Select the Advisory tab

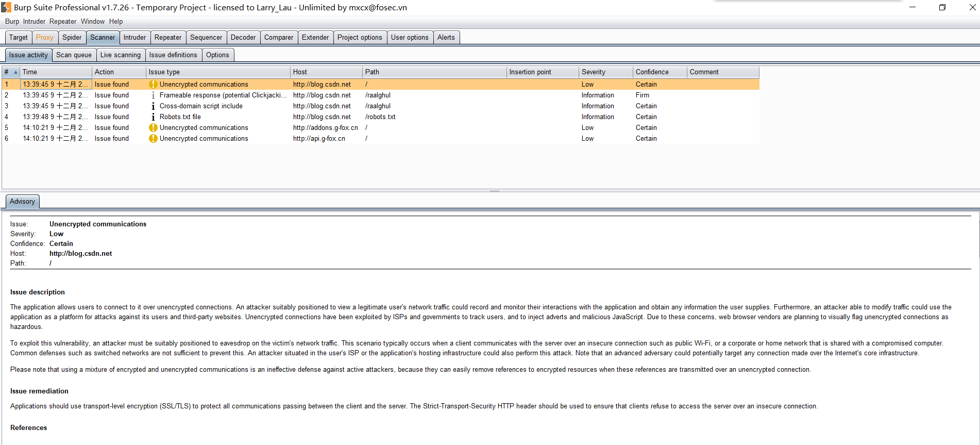[x=23, y=201]
